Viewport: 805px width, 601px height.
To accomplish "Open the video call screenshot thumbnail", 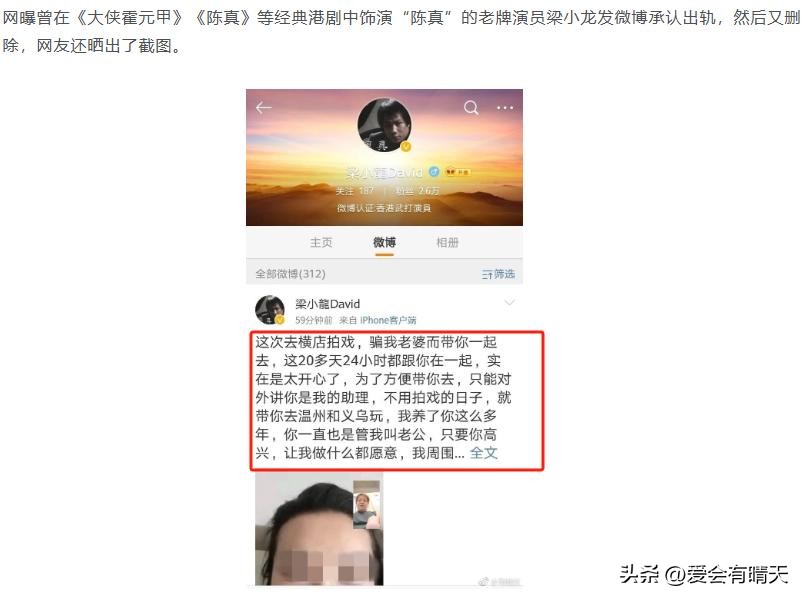I will coord(319,529).
